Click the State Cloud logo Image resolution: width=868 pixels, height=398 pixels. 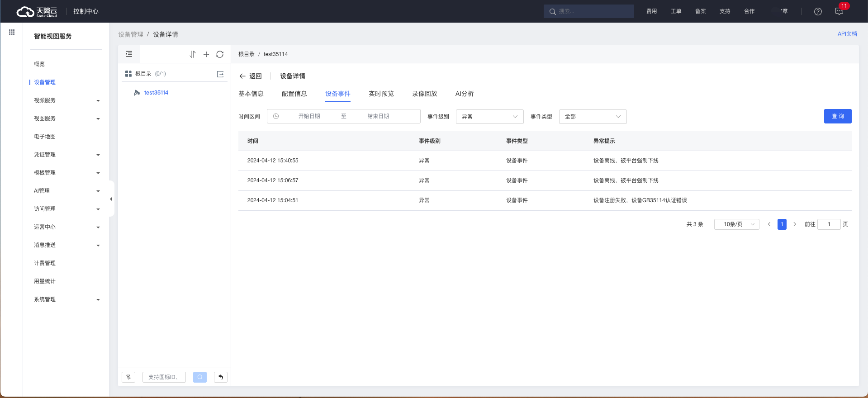(x=37, y=11)
